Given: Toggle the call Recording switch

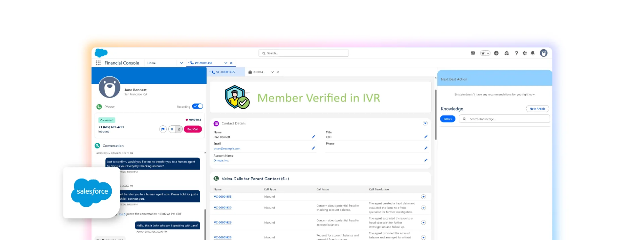Looking at the screenshot, I should pos(198,106).
